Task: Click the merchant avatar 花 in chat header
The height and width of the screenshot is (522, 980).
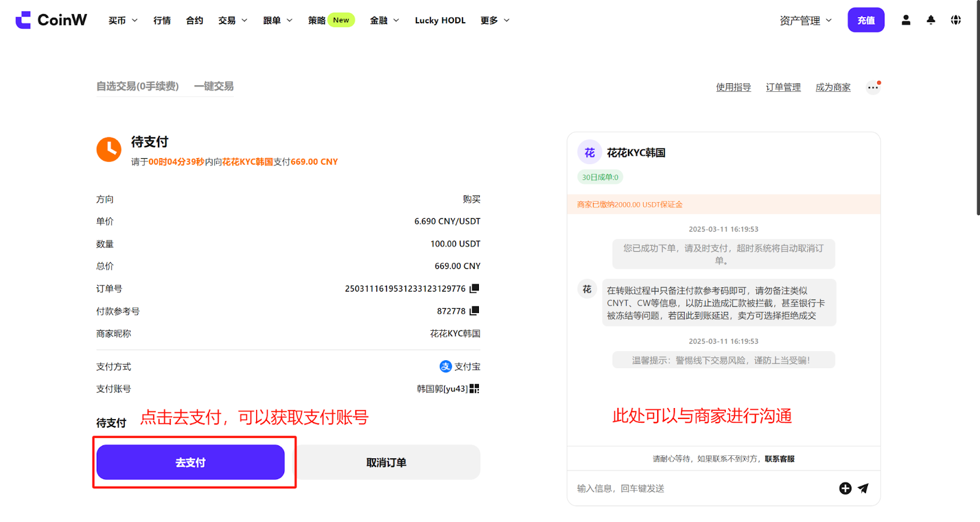Action: tap(589, 153)
